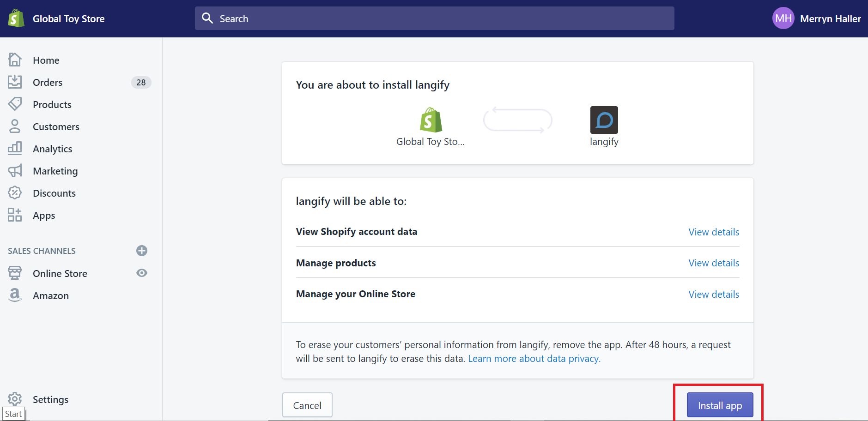Viewport: 868px width, 421px height.
Task: View details for Shopify account data
Action: click(714, 232)
